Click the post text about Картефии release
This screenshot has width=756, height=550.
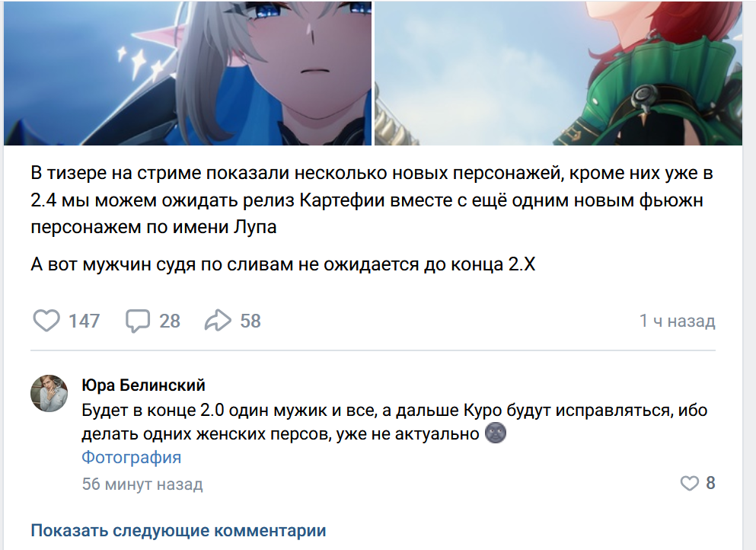[x=372, y=200]
